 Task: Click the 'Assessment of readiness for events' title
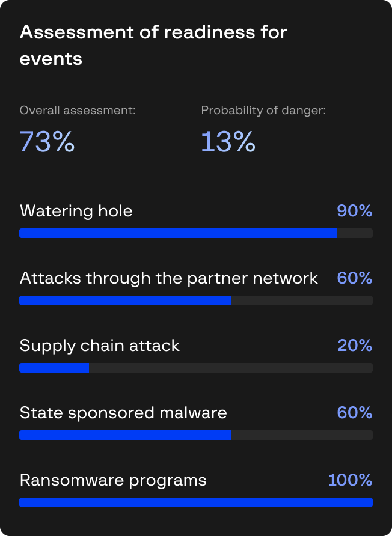(x=153, y=45)
